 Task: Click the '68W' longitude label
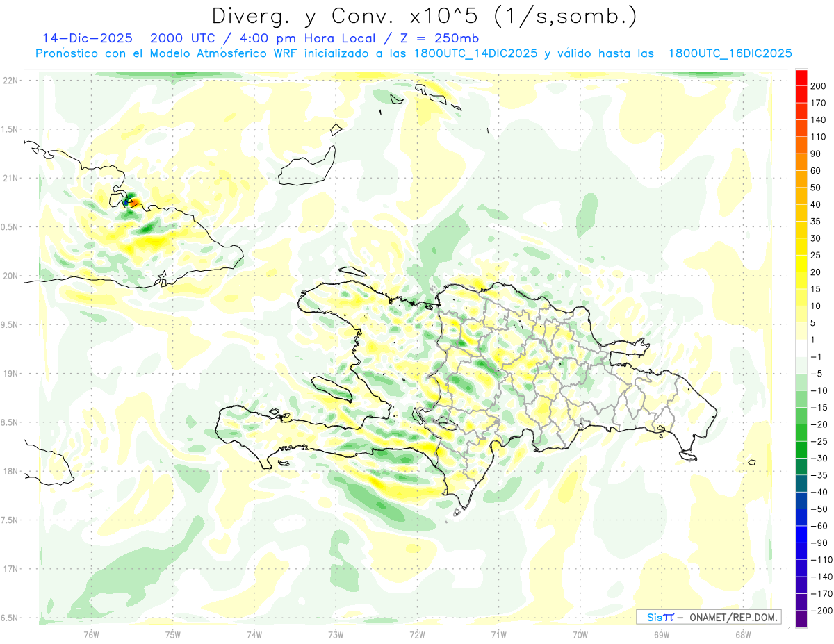pyautogui.click(x=743, y=635)
